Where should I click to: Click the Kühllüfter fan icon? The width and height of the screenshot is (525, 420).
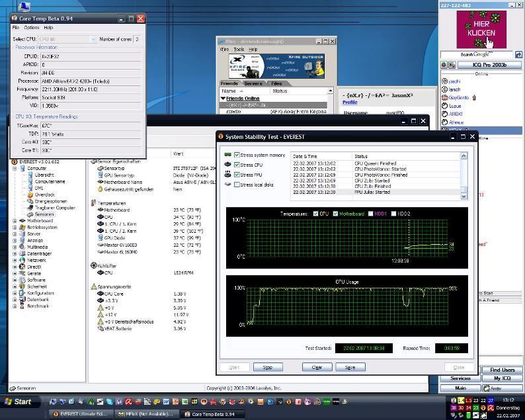pyautogui.click(x=94, y=265)
